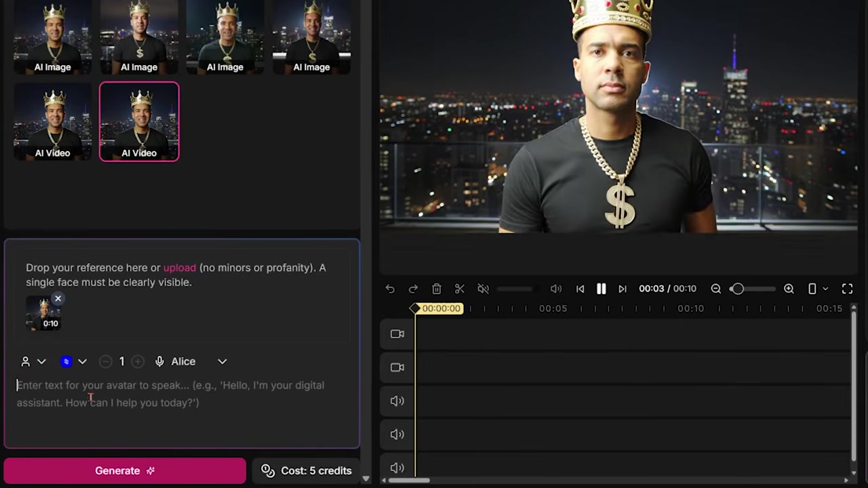The height and width of the screenshot is (488, 868).
Task: Click the speaker volume icon
Action: click(x=556, y=289)
